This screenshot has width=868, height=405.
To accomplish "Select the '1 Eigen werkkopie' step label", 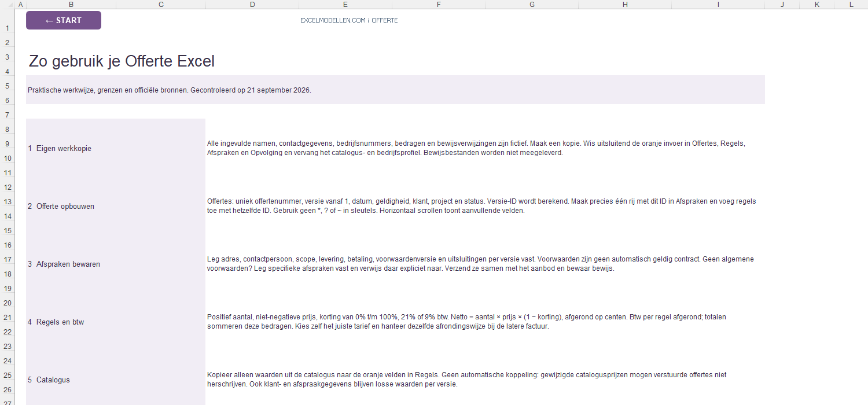I will tap(60, 148).
